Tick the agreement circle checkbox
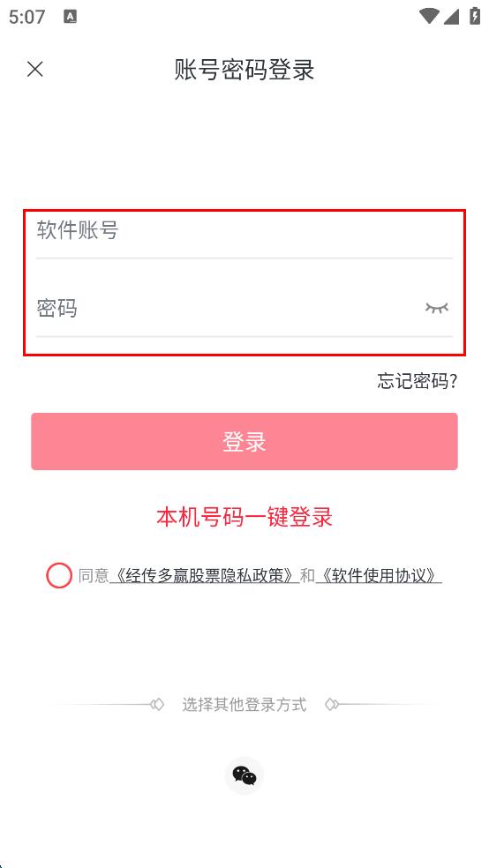The width and height of the screenshot is (489, 868). click(x=59, y=576)
